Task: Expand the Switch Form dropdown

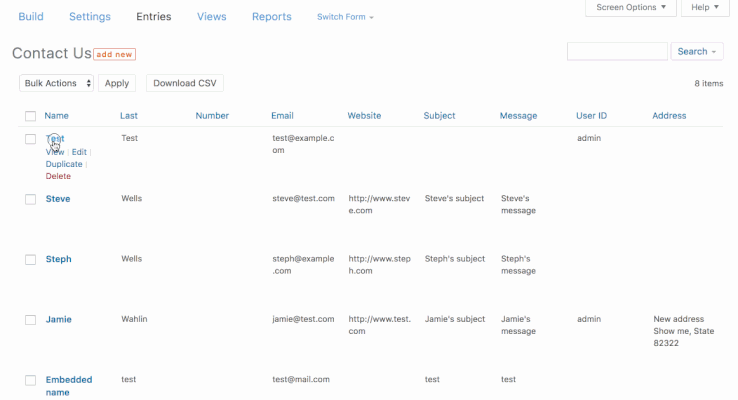Action: click(345, 17)
